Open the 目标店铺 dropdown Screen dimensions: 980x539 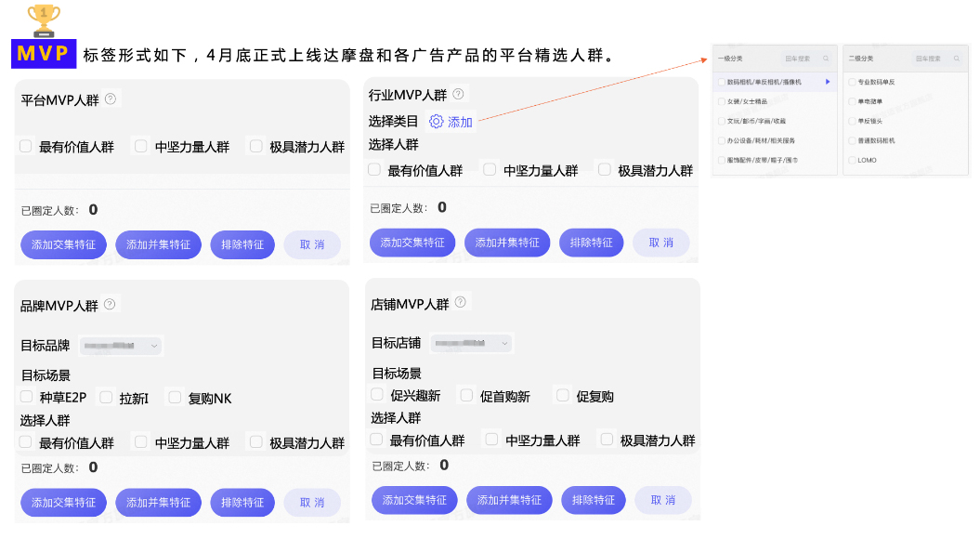471,343
